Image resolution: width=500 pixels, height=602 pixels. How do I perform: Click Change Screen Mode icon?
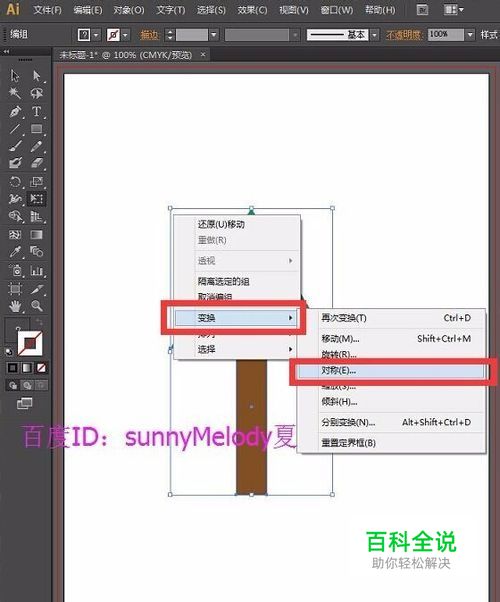[x=25, y=403]
